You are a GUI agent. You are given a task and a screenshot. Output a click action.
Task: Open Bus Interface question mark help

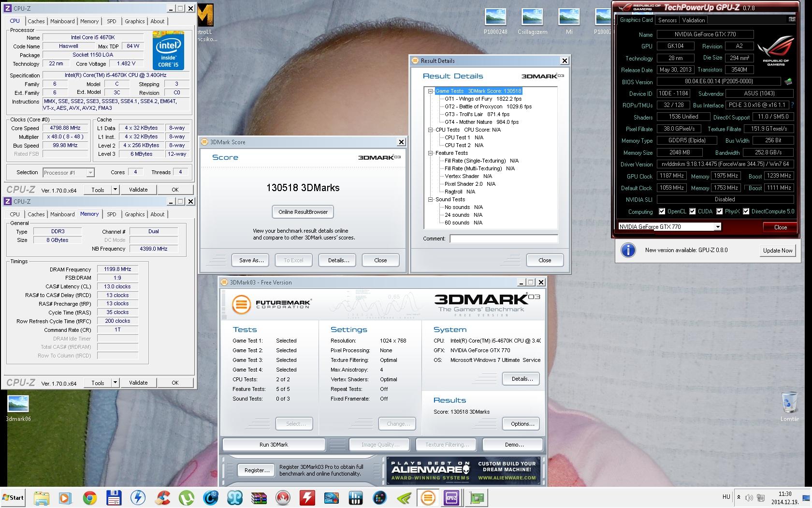pos(793,105)
